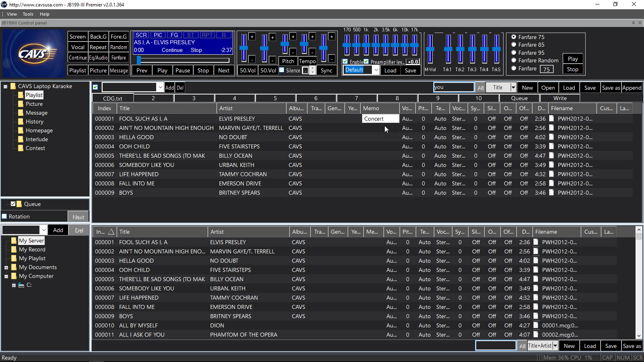This screenshot has width=644, height=362.
Task: Open the Help menu
Action: [45, 14]
